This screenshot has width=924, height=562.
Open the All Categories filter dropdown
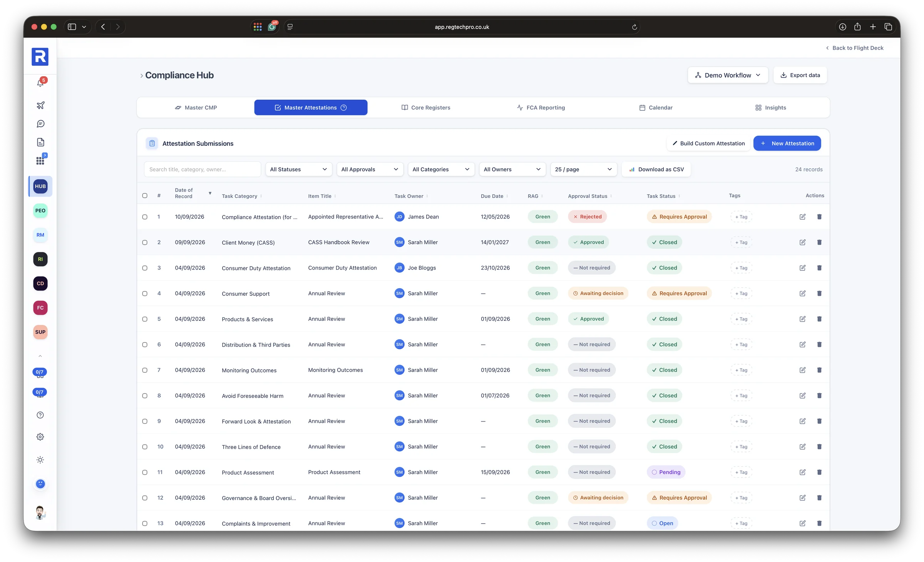(x=441, y=169)
